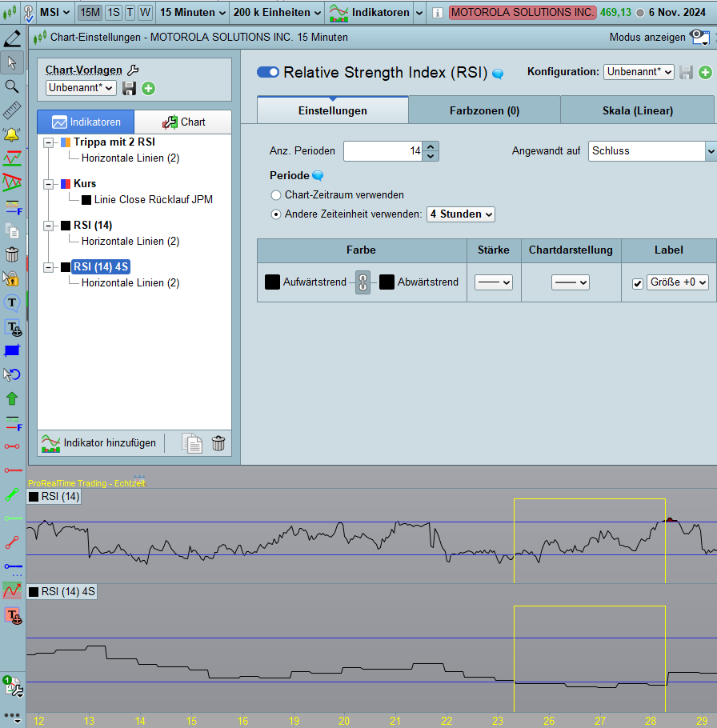This screenshot has height=728, width=717.
Task: Open the '4 Stunden' time unit dropdown
Action: [x=462, y=214]
